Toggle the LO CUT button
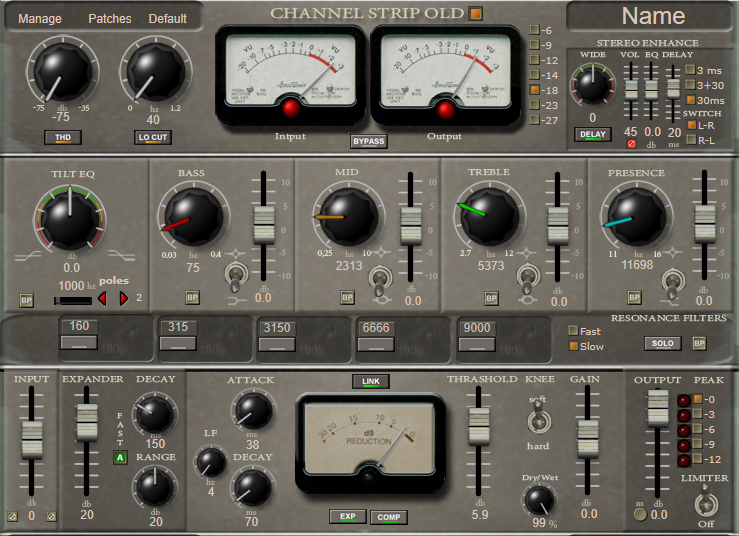Viewport: 739px width, 536px height. [153, 137]
